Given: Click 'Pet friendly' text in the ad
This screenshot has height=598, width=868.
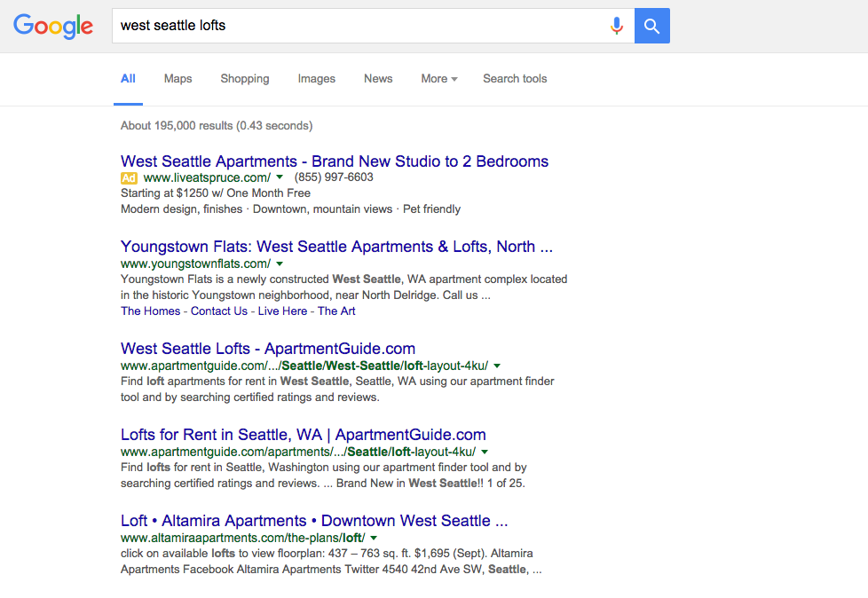Looking at the screenshot, I should tap(432, 209).
